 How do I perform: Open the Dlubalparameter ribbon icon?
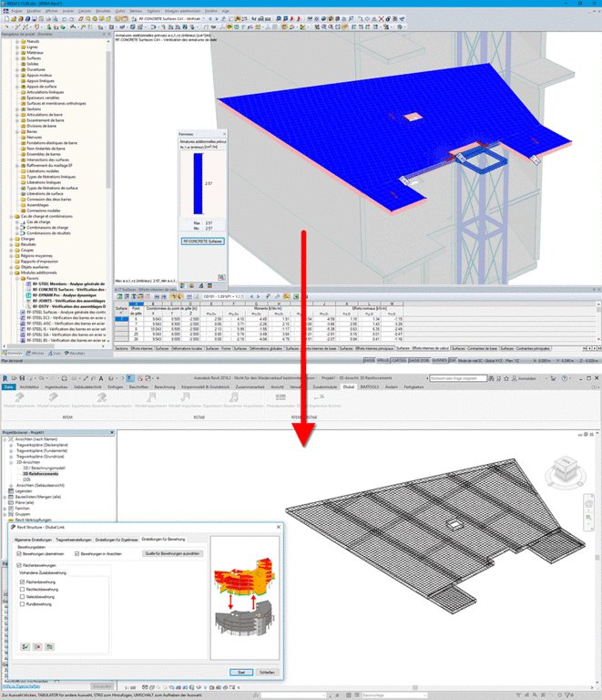(x=281, y=396)
